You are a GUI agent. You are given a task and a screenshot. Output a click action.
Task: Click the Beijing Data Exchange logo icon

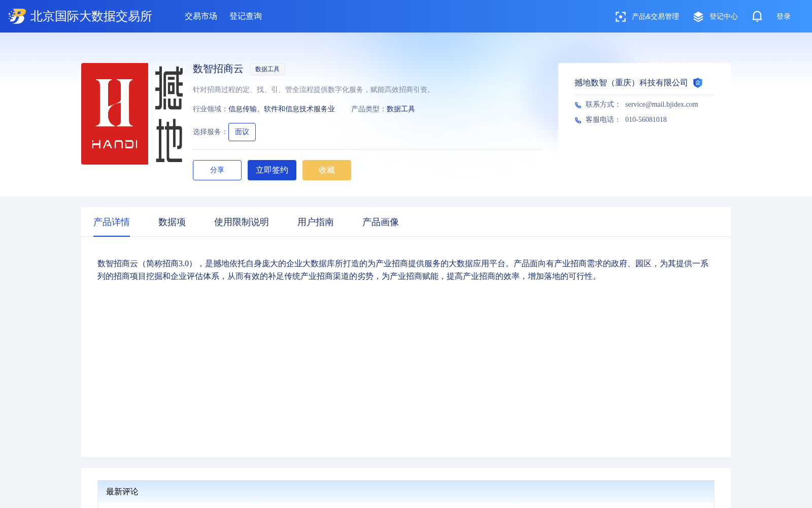pos(17,16)
